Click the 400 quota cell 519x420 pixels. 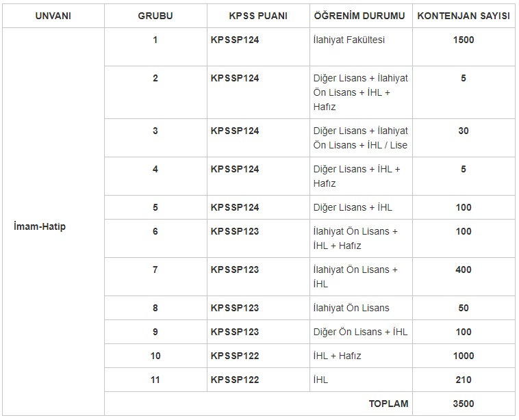coord(464,270)
